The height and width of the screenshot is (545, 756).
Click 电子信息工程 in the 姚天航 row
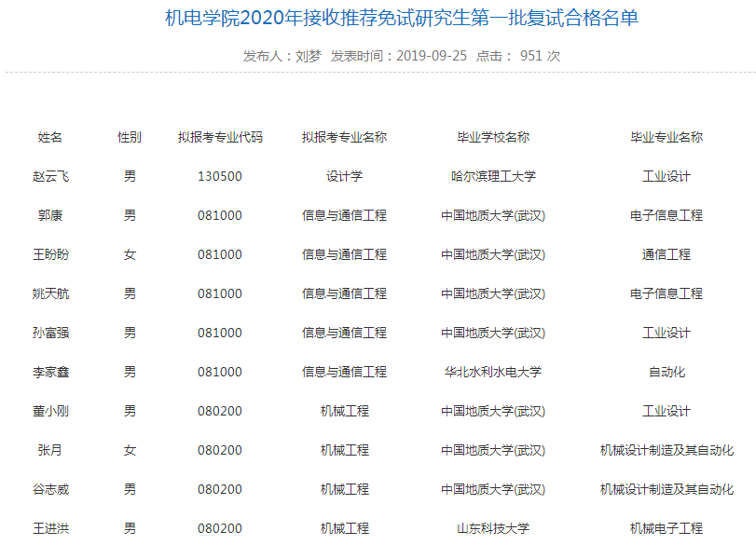pyautogui.click(x=667, y=293)
